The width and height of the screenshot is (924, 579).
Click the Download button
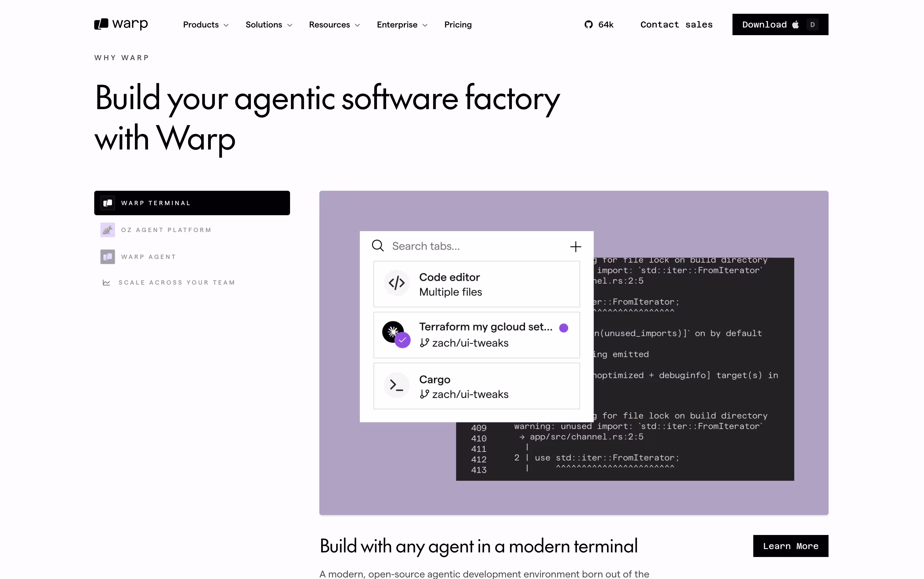click(780, 24)
